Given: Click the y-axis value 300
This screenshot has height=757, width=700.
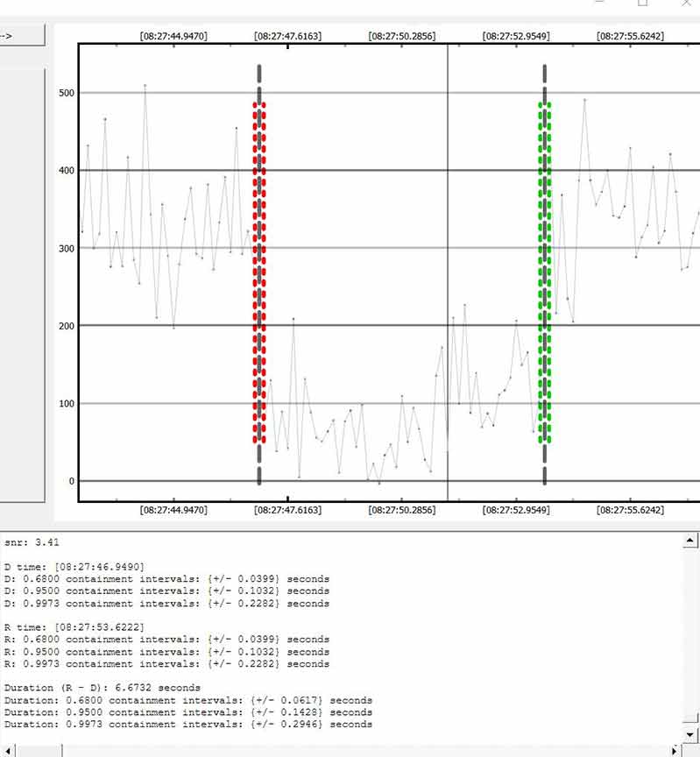Looking at the screenshot, I should (67, 248).
